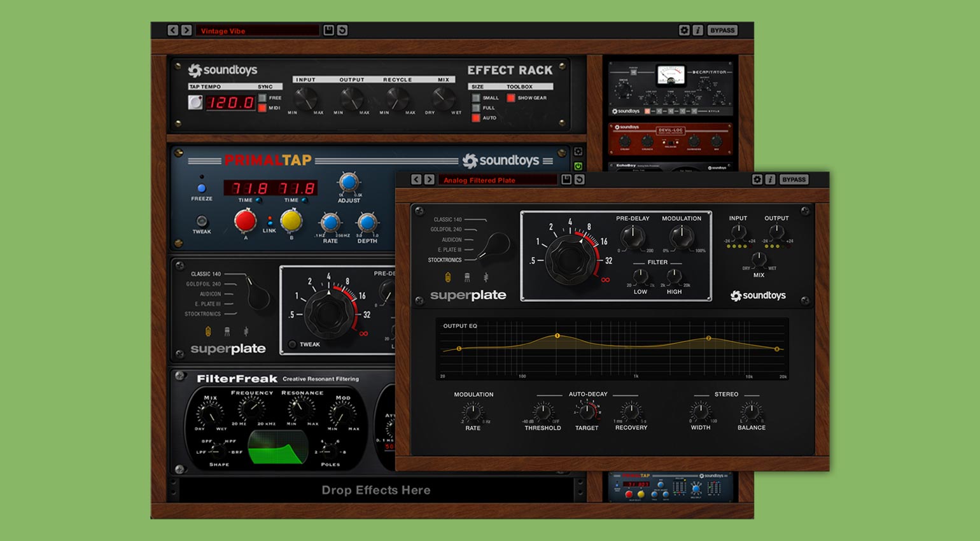Tap the Tap Tempo button

tap(195, 102)
